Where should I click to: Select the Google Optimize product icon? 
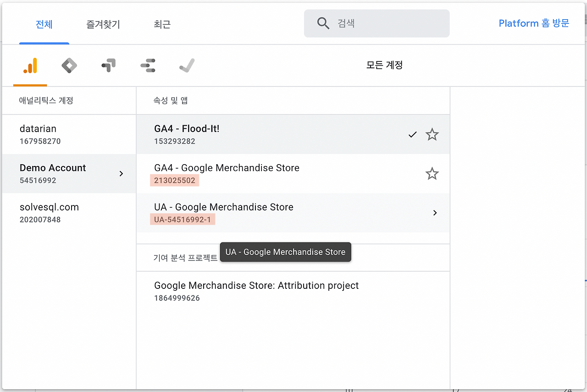pyautogui.click(x=108, y=66)
